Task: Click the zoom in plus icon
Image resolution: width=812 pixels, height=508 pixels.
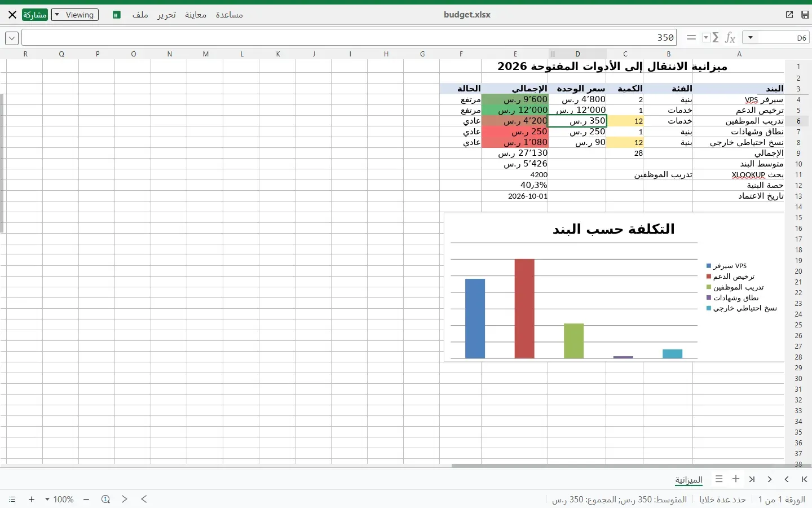Action: coord(32,499)
